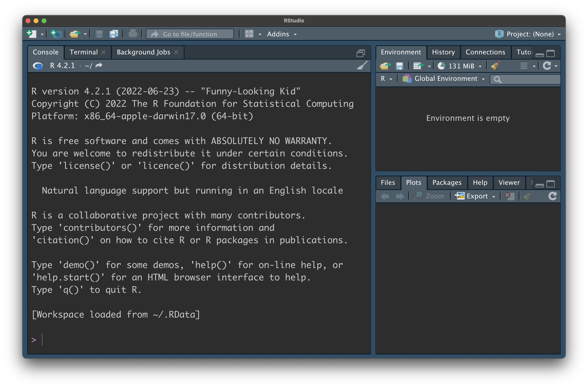Image resolution: width=588 pixels, height=388 pixels.
Task: Open the New File dropdown arrow
Action: (42, 34)
